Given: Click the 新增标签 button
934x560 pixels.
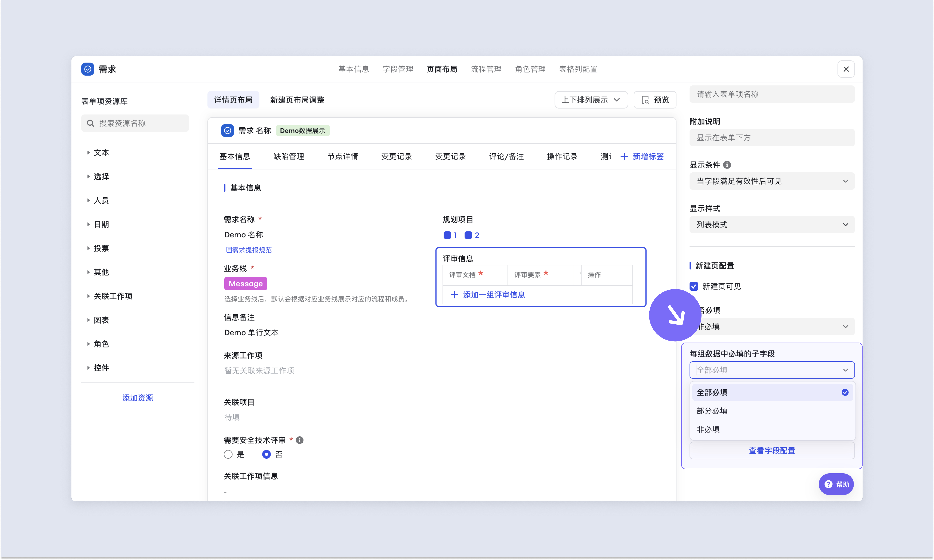Looking at the screenshot, I should point(642,156).
